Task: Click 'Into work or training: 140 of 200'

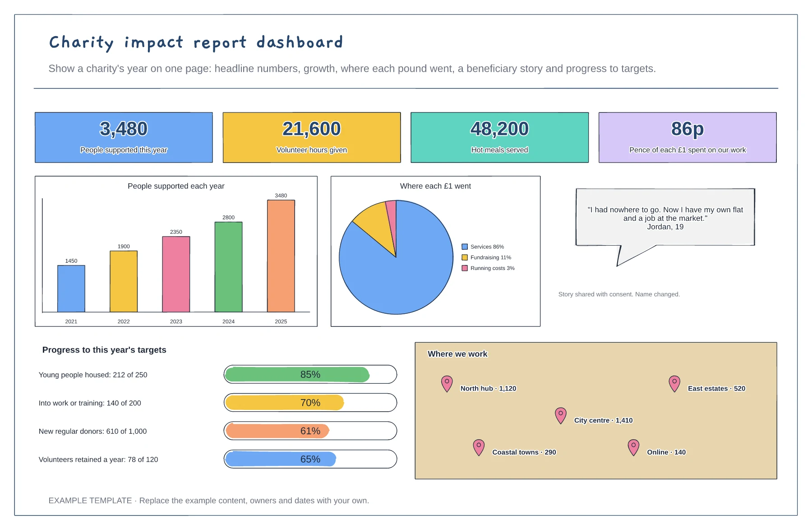Action: click(x=90, y=403)
